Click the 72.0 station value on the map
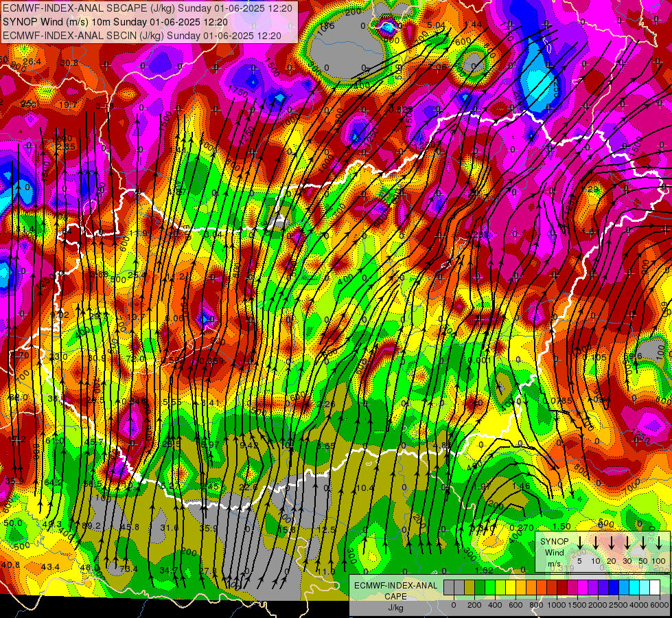Image resolution: width=672 pixels, height=618 pixels. click(135, 358)
